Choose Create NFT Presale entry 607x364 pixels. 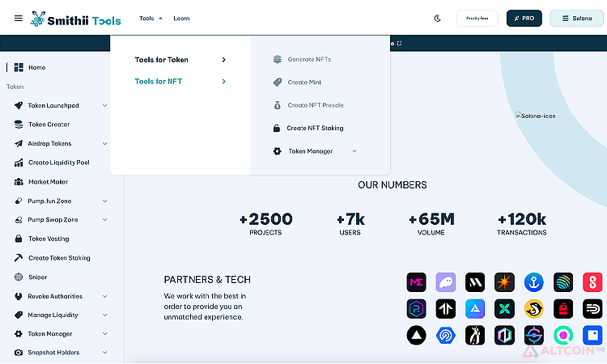(x=316, y=105)
